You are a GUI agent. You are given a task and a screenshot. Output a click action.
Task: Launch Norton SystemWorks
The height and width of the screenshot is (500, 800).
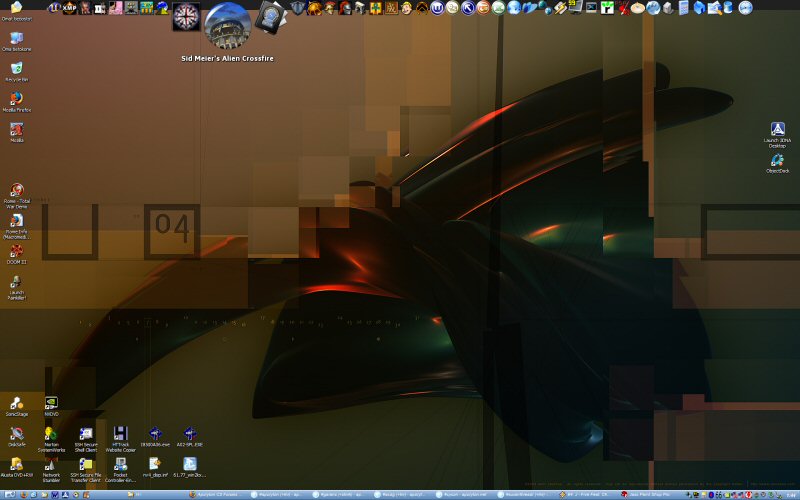(51, 434)
